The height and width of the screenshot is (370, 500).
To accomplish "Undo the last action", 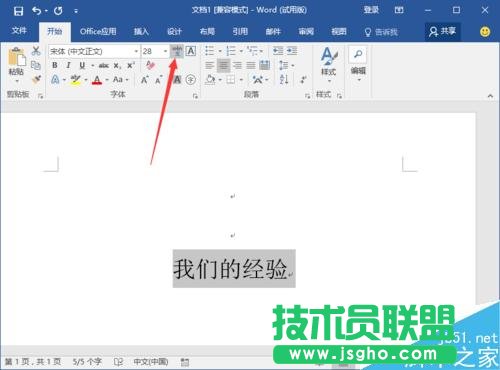I will [x=37, y=11].
